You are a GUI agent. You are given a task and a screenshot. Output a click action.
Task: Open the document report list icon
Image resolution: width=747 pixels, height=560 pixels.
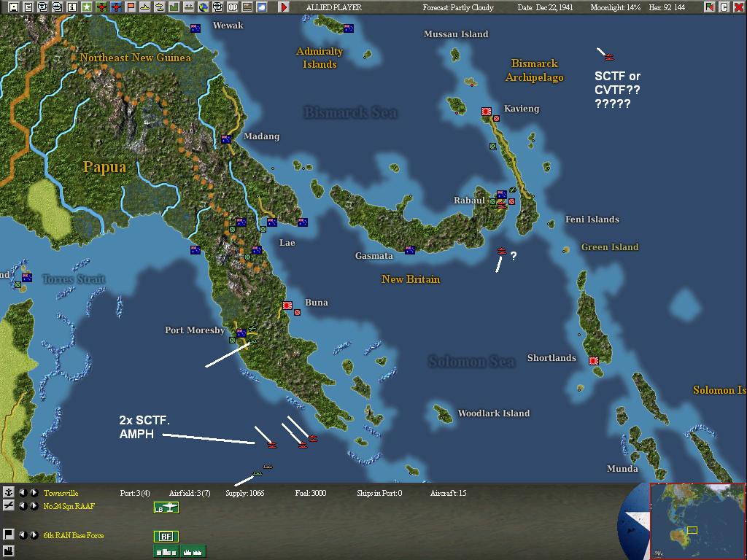point(28,7)
